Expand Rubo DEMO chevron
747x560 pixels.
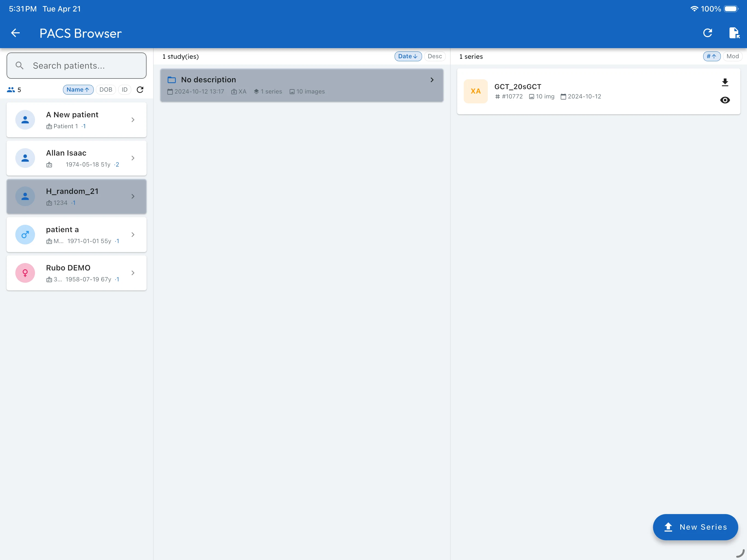(133, 273)
